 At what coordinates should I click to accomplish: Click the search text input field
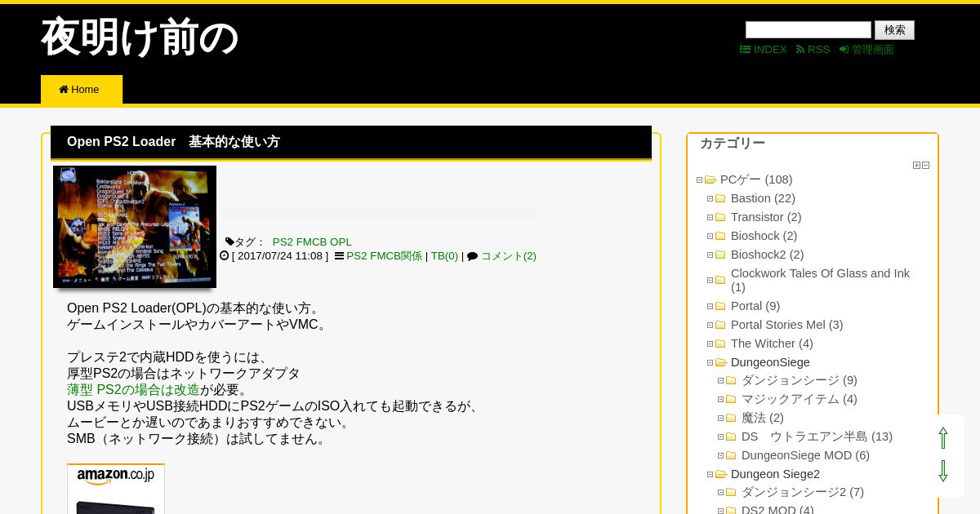[x=808, y=30]
